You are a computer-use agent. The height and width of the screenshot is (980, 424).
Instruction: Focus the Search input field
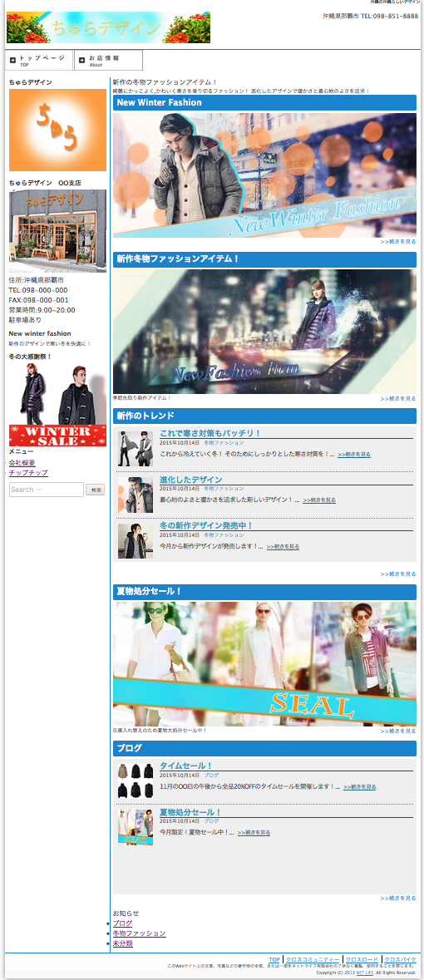pos(47,490)
